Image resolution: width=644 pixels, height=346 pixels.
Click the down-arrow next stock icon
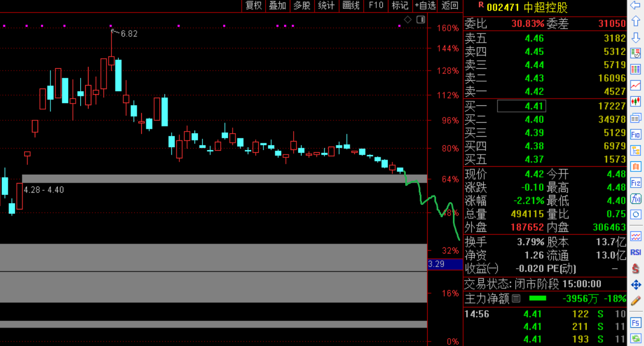pos(636,38)
